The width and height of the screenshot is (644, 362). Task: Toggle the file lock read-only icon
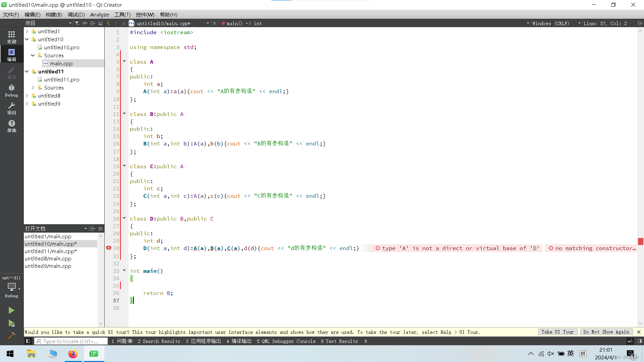click(123, 23)
